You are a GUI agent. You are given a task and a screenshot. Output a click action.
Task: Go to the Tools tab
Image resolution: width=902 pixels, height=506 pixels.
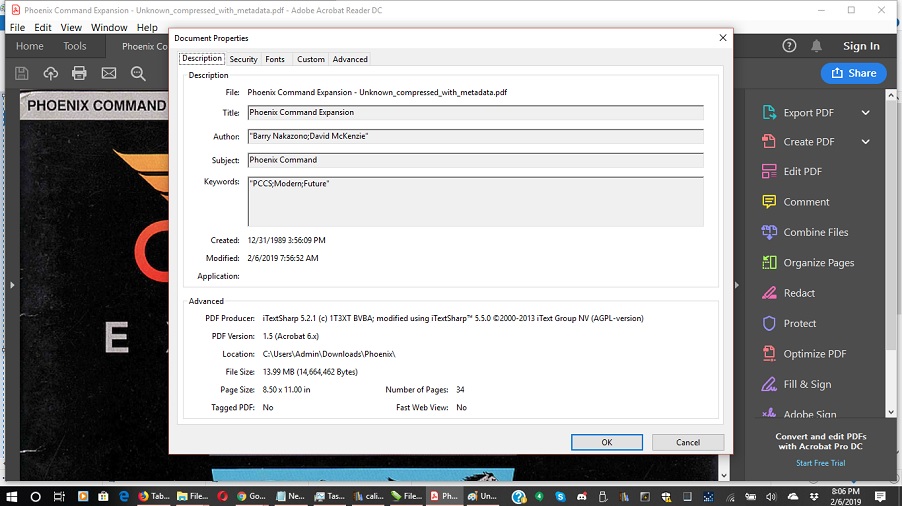75,46
